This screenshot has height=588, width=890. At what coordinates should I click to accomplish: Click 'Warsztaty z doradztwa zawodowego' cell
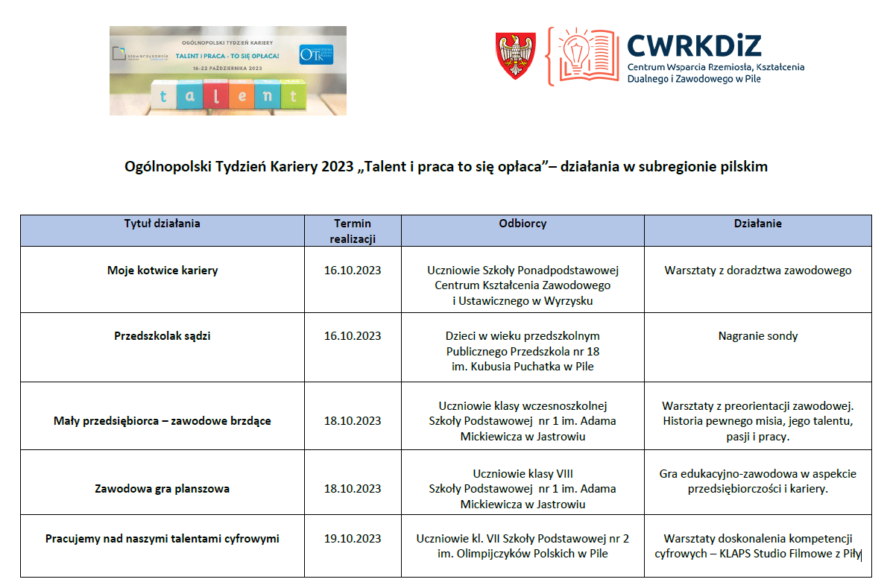point(757,271)
